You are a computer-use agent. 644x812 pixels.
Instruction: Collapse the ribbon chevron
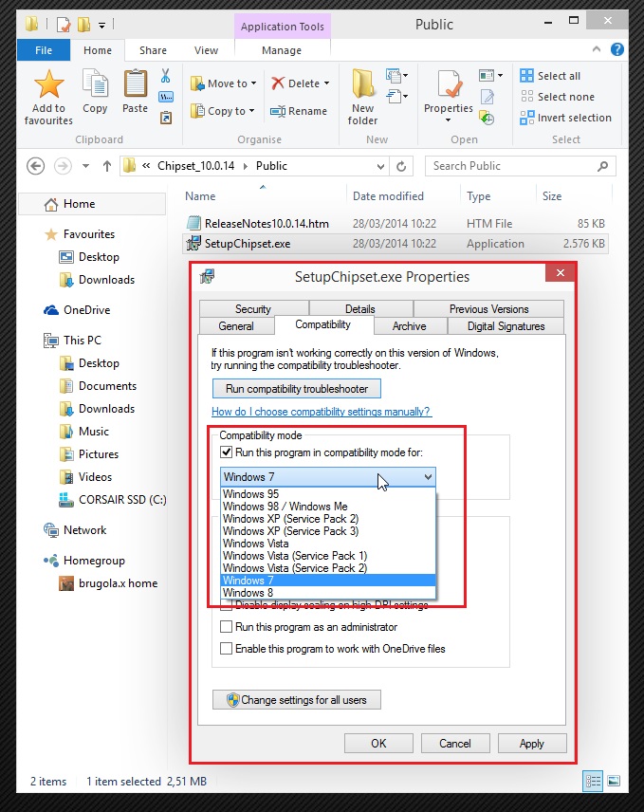pyautogui.click(x=597, y=49)
